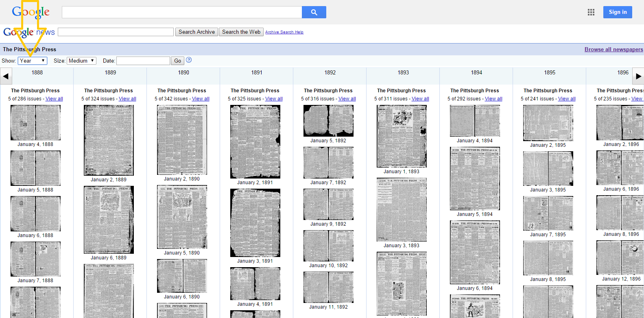Open the January 3, 1891 issue thumbnail
The width and height of the screenshot is (644, 318).
click(255, 223)
